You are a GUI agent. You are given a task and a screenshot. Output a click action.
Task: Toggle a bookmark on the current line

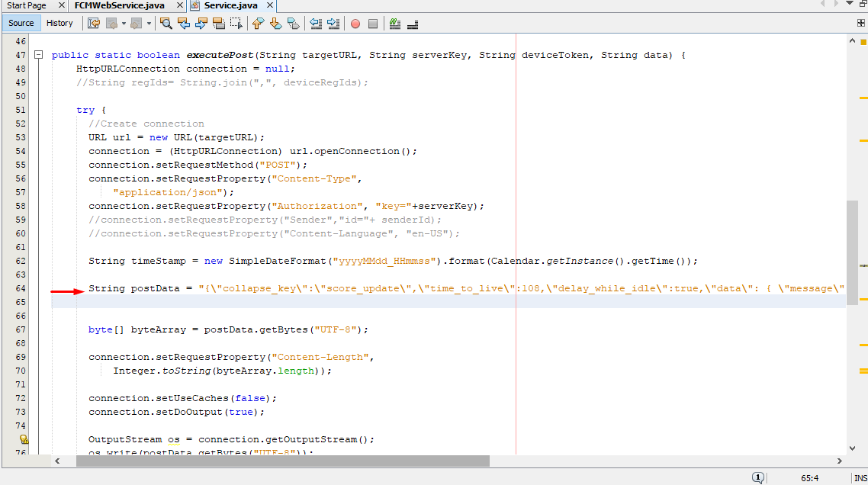click(x=294, y=23)
